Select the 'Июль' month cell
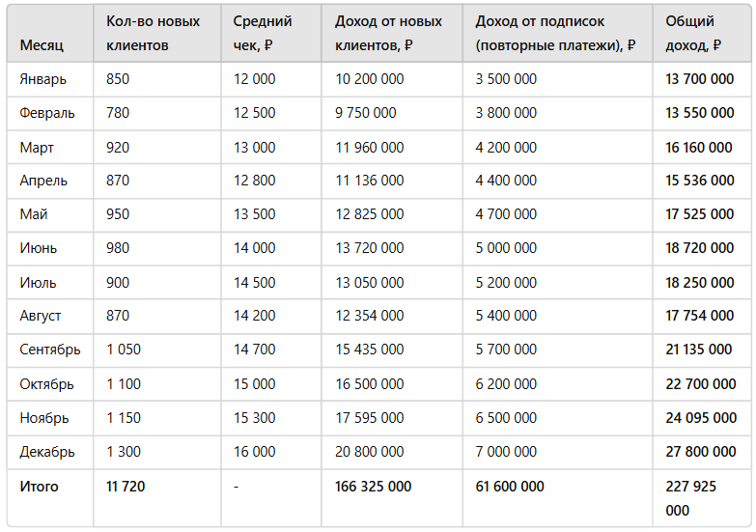This screenshot has height=532, width=756. pos(38,283)
